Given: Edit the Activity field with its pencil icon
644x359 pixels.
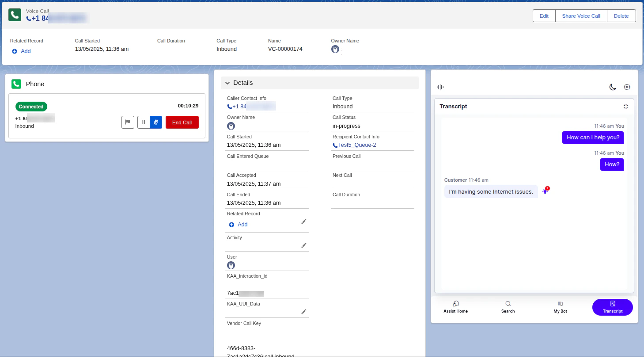Looking at the screenshot, I should tap(304, 245).
